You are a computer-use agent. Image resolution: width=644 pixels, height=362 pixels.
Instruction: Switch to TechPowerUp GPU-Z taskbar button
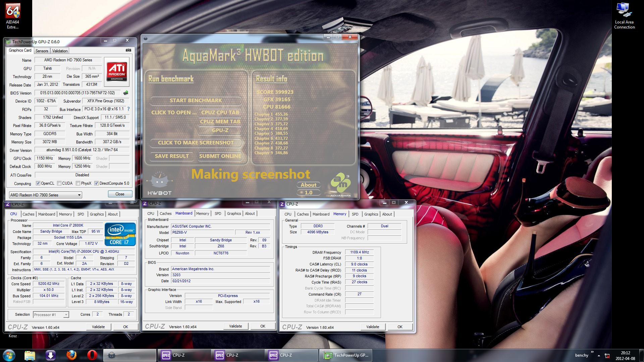[345, 355]
